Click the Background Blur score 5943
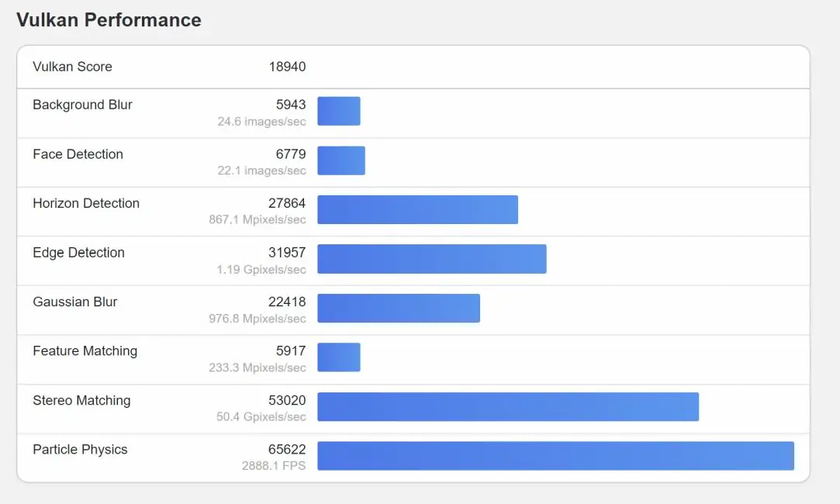The height and width of the screenshot is (504, 840). 291,105
